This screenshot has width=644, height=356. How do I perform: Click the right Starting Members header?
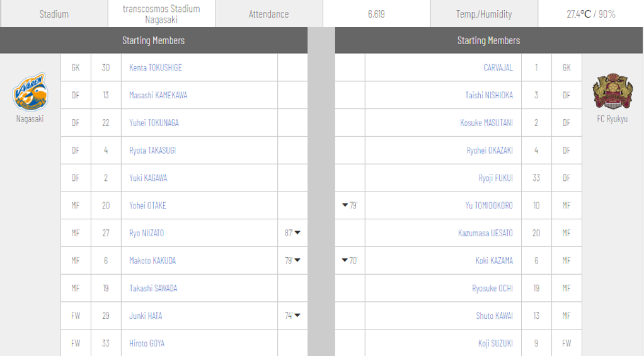coord(489,40)
